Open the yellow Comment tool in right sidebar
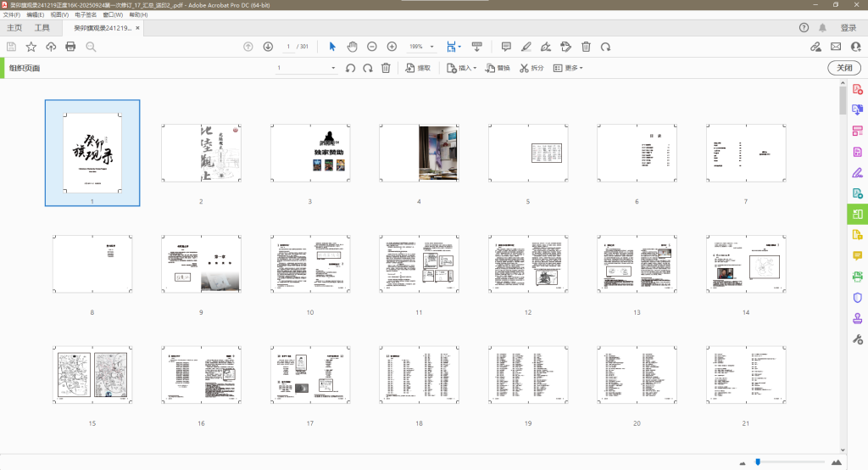 857,255
